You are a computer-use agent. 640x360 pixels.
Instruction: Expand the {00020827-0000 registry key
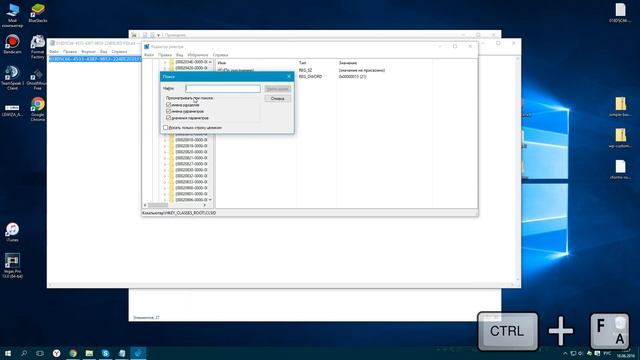(165, 164)
